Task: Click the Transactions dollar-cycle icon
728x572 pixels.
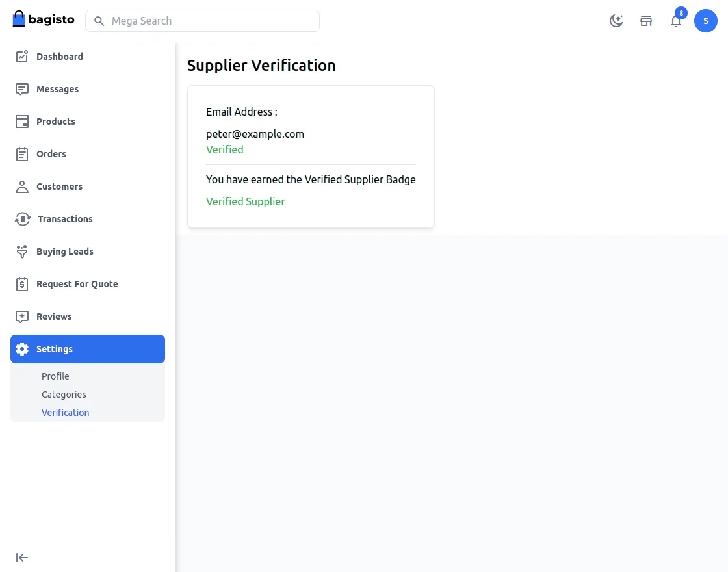Action: [22, 219]
